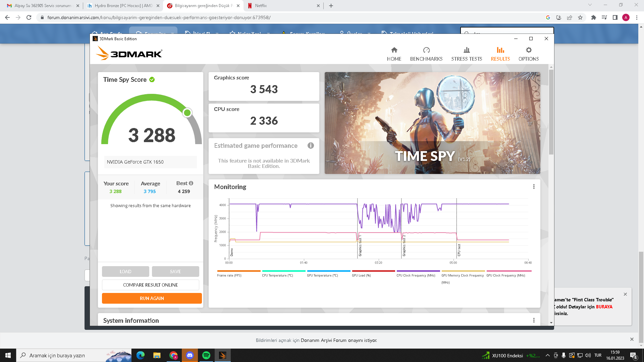Viewport: 644px width, 362px height.
Task: Click COMPARE RESULT ONLINE
Action: click(151, 285)
